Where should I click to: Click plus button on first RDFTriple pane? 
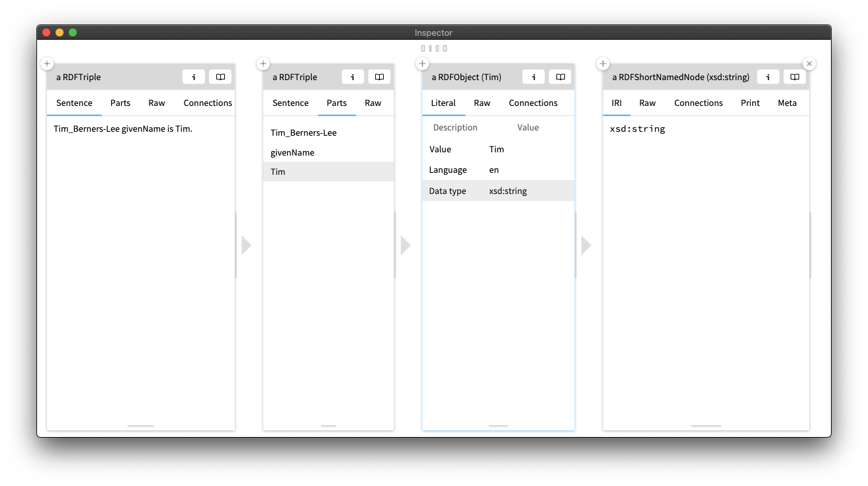[47, 64]
